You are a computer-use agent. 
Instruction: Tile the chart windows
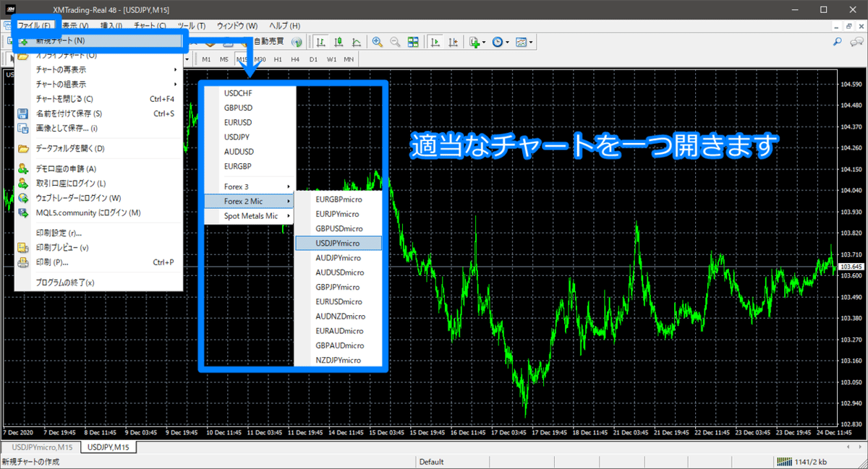pos(413,41)
